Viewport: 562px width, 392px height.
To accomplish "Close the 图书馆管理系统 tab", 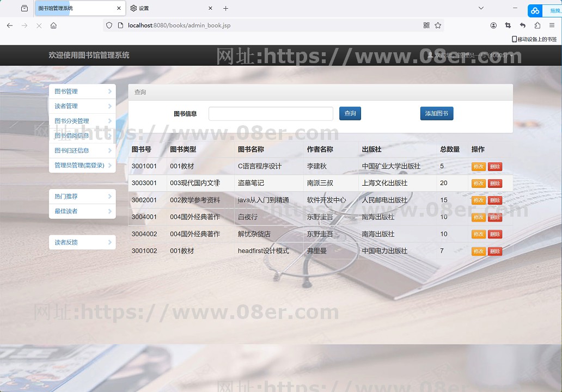I will click(x=119, y=8).
